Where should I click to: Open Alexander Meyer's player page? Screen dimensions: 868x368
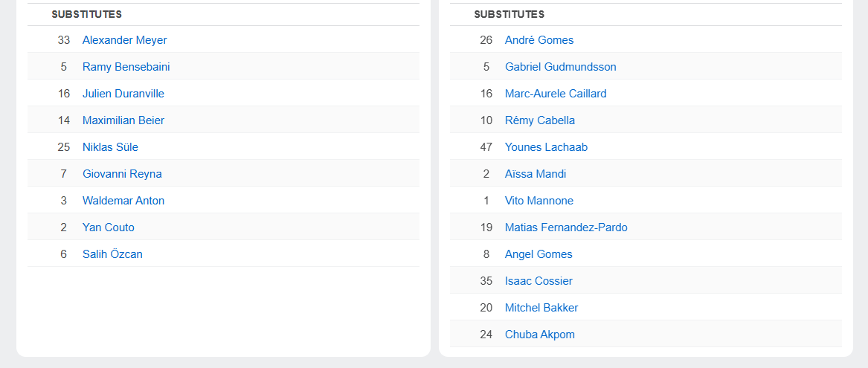124,40
